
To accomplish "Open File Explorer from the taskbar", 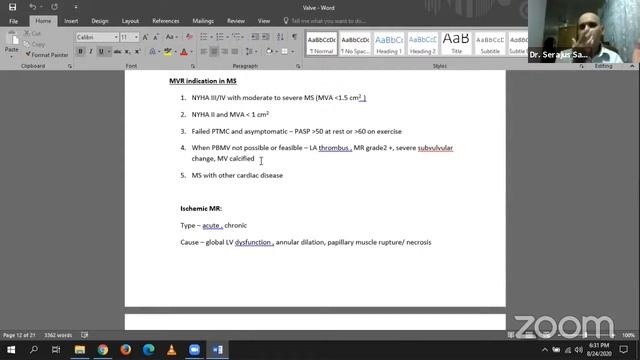I will pos(80,350).
